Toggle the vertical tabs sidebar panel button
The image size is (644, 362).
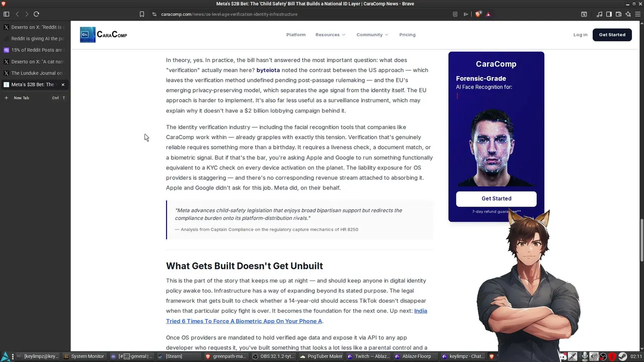[x=6, y=14]
